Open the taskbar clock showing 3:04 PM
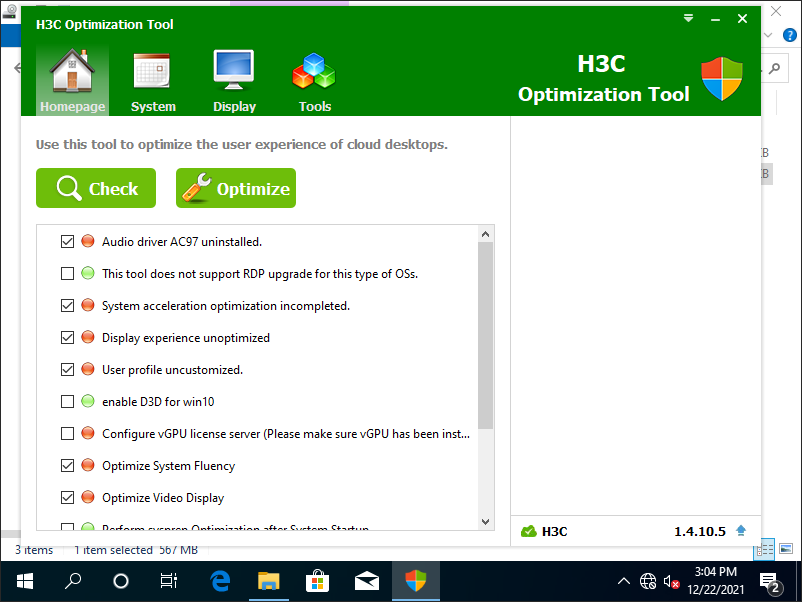 [715, 581]
